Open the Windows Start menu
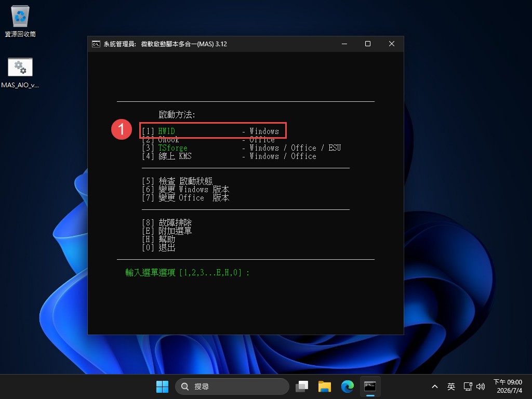Viewport: 532px width, 399px height. pyautogui.click(x=162, y=387)
